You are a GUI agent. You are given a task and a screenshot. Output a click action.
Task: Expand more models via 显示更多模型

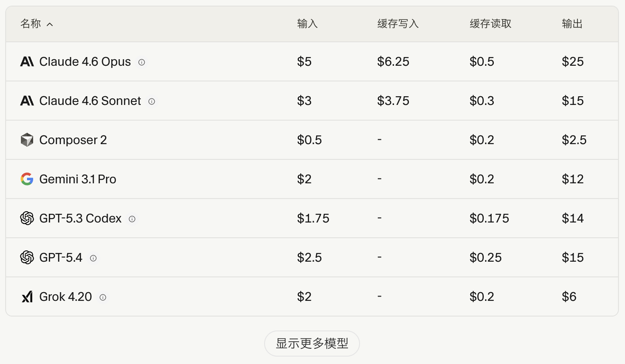(312, 343)
